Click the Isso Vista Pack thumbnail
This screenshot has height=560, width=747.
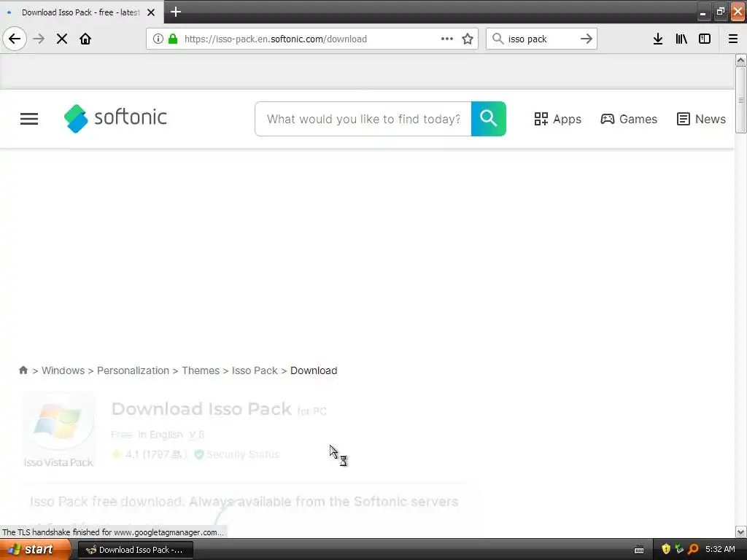(x=58, y=430)
